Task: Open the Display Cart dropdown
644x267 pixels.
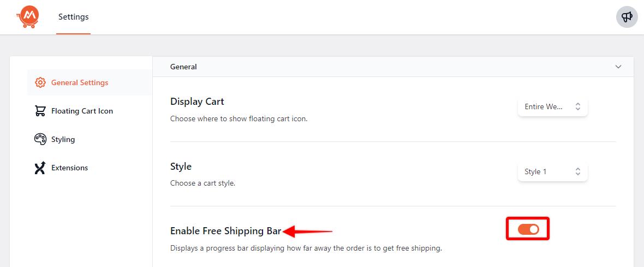Action: pos(552,107)
